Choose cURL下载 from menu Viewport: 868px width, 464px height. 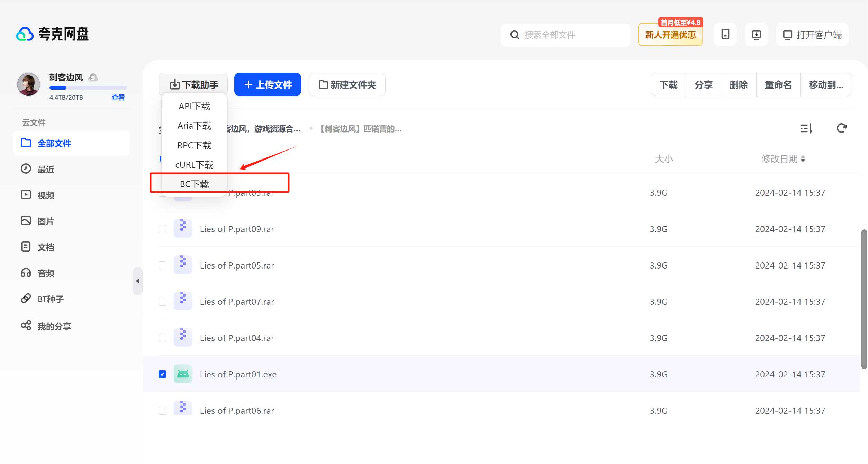(194, 165)
